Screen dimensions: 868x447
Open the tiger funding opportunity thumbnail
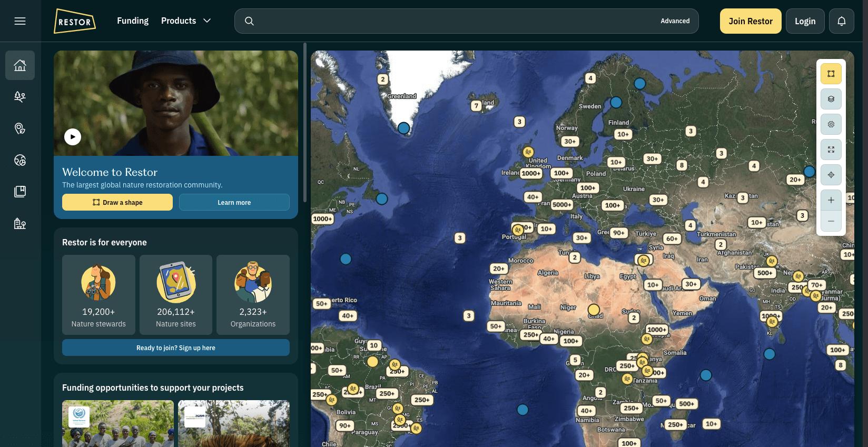pyautogui.click(x=234, y=424)
